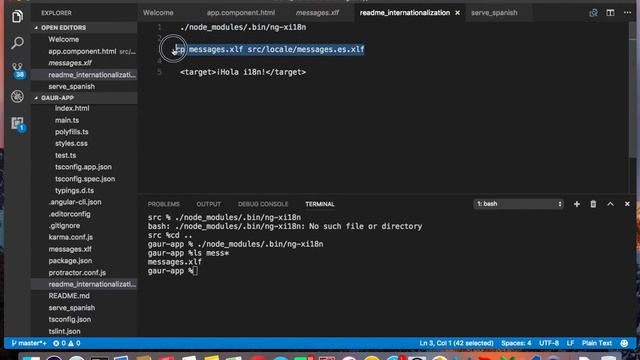Image resolution: width=640 pixels, height=360 pixels.
Task: Click the errors and warnings count in status bar
Action: [x=67, y=343]
